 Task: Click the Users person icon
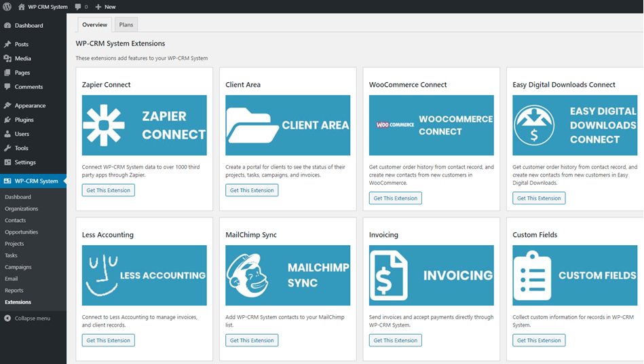[7, 134]
